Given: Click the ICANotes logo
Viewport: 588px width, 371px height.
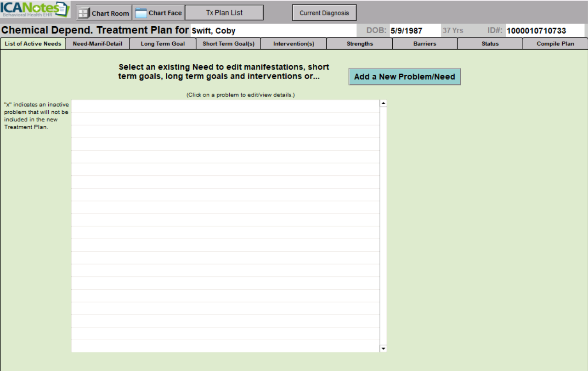Looking at the screenshot, I should coord(35,10).
